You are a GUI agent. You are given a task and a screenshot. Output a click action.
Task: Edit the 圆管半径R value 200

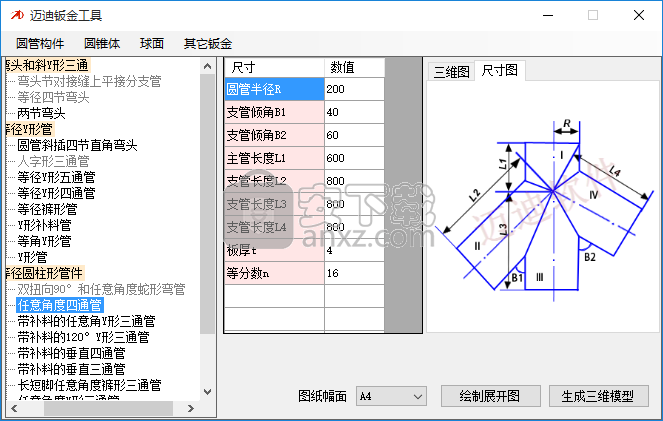point(354,89)
